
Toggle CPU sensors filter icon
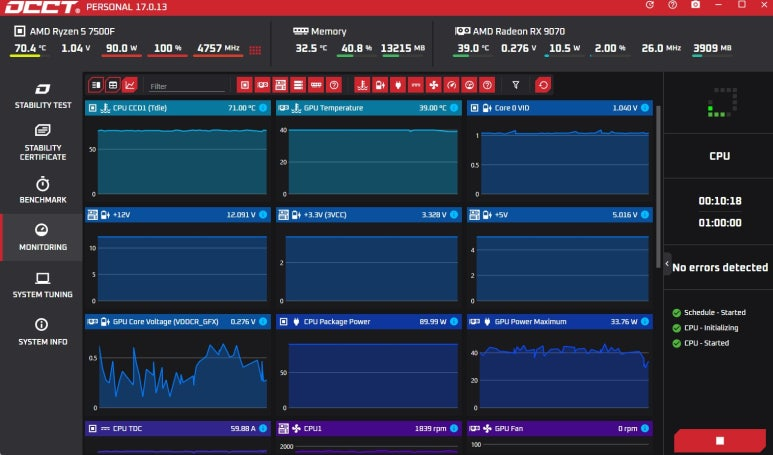[245, 85]
